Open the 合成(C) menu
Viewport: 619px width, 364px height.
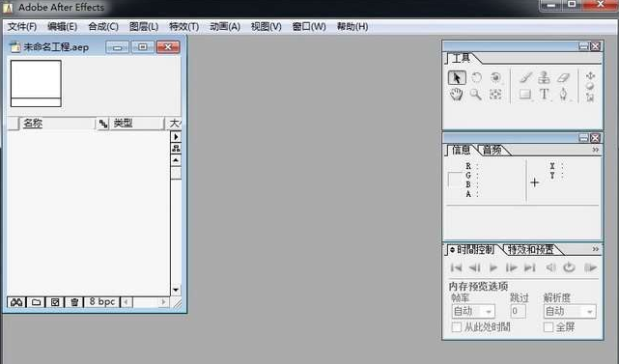point(103,26)
